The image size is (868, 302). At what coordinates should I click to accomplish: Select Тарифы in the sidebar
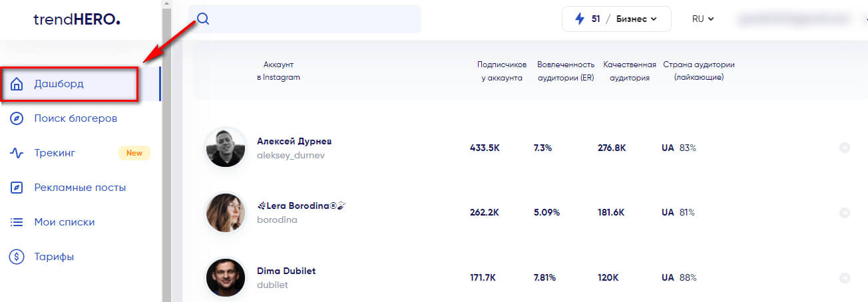pyautogui.click(x=54, y=257)
